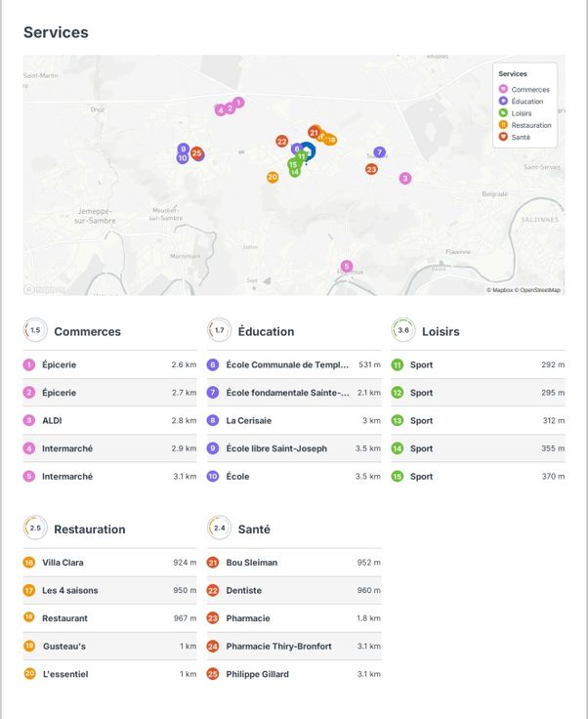Click the Commerces score 1.5 badge

(x=35, y=331)
